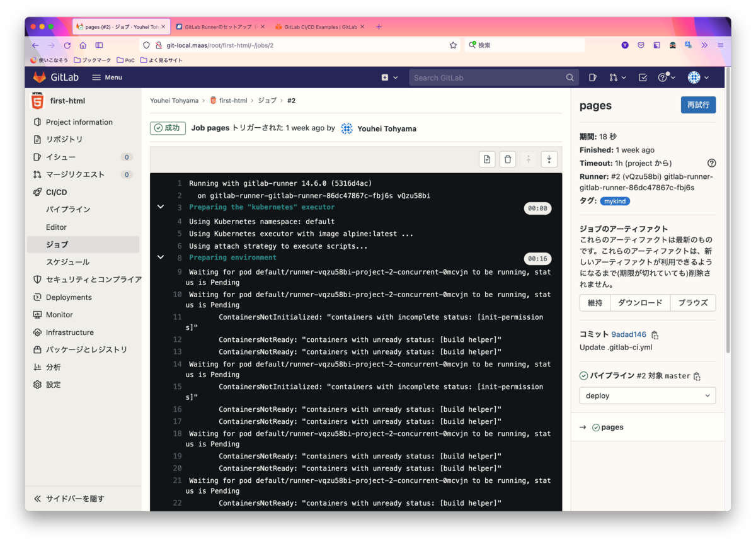The image size is (756, 544).
Task: Open CI/CD section in sidebar
Action: [56, 192]
